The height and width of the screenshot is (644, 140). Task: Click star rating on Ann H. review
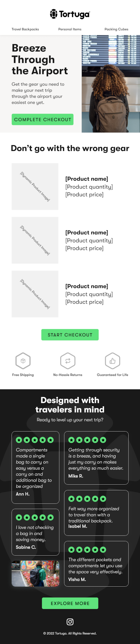(x=35, y=440)
